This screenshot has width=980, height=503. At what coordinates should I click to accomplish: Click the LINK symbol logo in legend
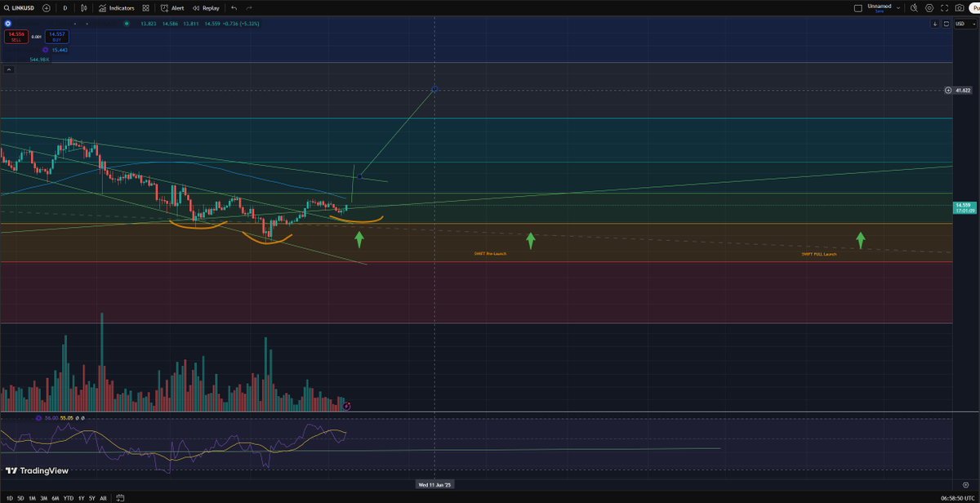coord(8,24)
